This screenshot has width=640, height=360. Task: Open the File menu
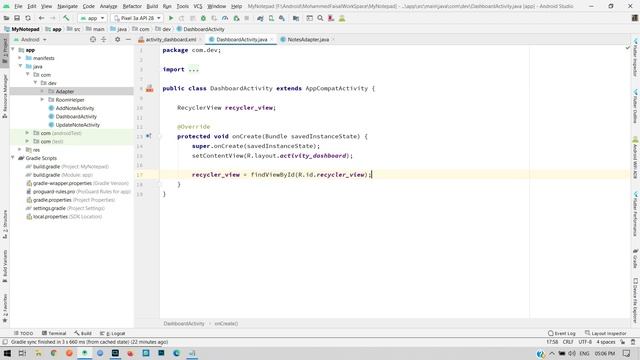tap(18, 6)
